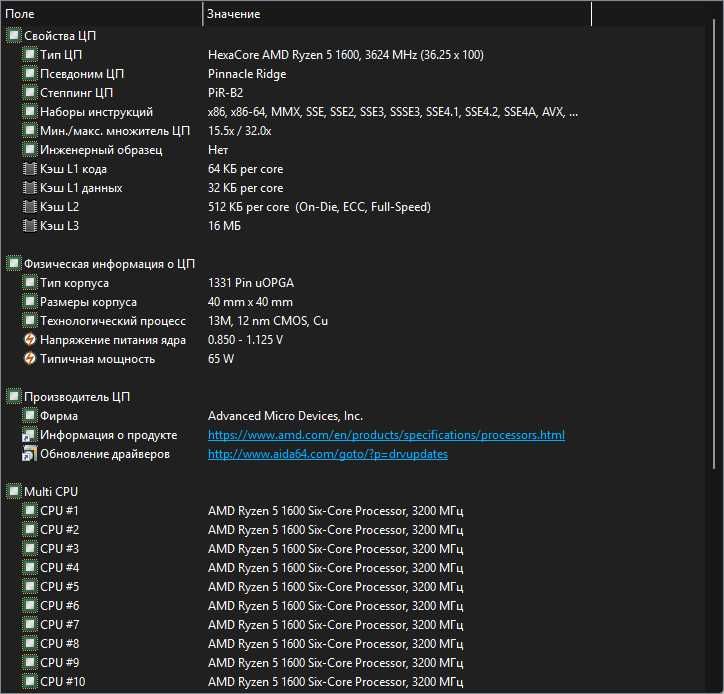Open the AMD processor specifications link
The width and height of the screenshot is (724, 694).
click(x=386, y=435)
